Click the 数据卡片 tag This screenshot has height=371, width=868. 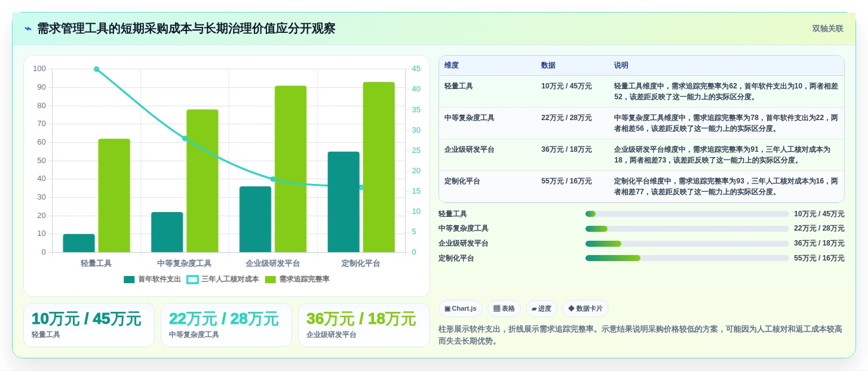pos(585,309)
